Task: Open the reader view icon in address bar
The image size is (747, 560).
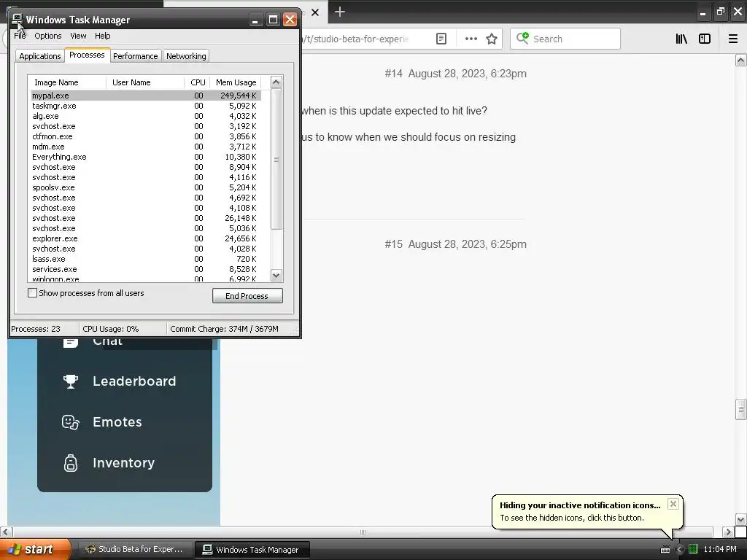Action: pyautogui.click(x=441, y=39)
